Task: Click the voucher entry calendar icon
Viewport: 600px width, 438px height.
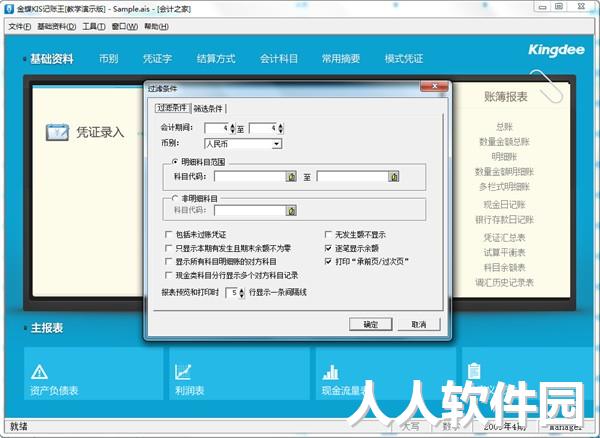Action: point(57,132)
